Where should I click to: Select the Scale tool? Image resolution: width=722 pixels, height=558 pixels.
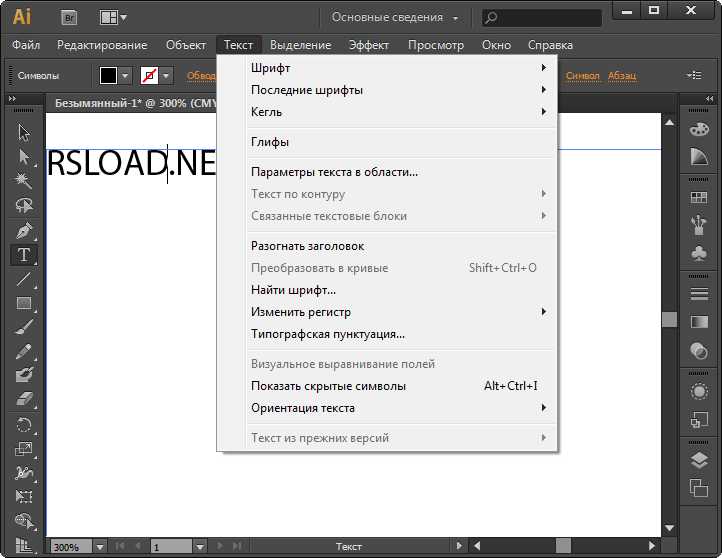23,448
